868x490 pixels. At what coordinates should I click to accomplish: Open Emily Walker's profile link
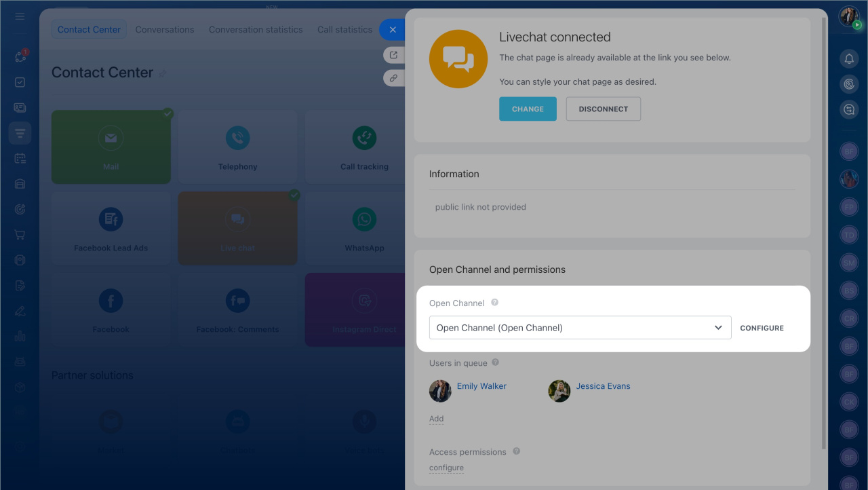coord(481,386)
